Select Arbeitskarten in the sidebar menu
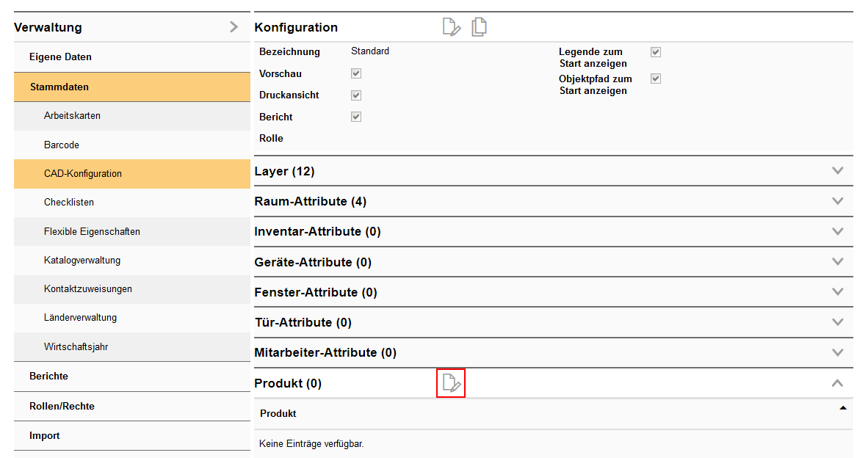The image size is (868, 458). [72, 116]
